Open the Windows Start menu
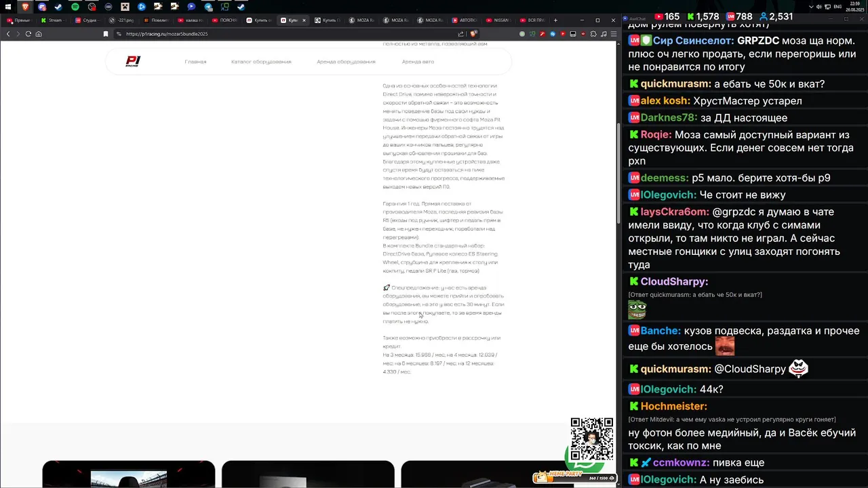This screenshot has height=488, width=868. click(9, 7)
